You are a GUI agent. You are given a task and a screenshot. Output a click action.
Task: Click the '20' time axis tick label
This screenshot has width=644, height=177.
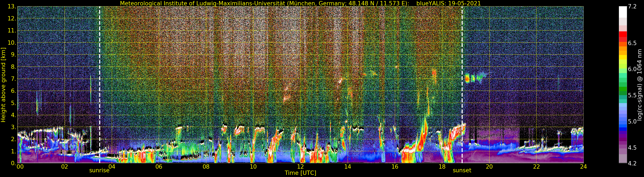[489, 167]
